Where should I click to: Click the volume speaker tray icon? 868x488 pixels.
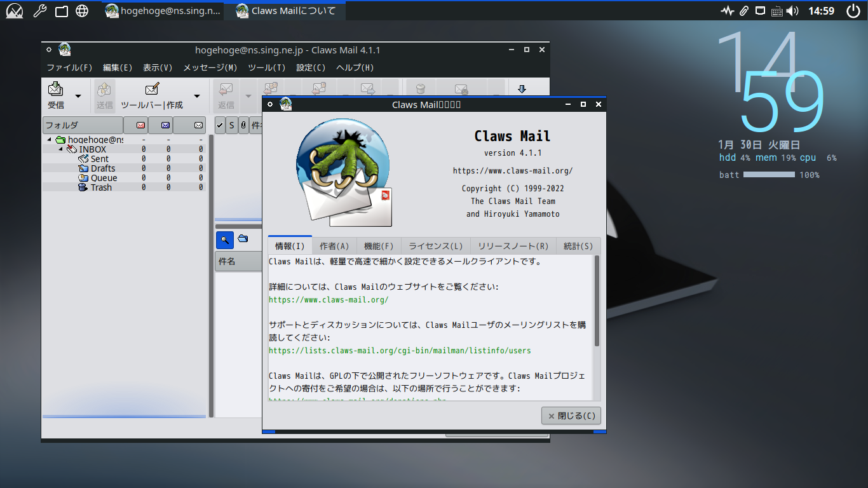(x=792, y=11)
